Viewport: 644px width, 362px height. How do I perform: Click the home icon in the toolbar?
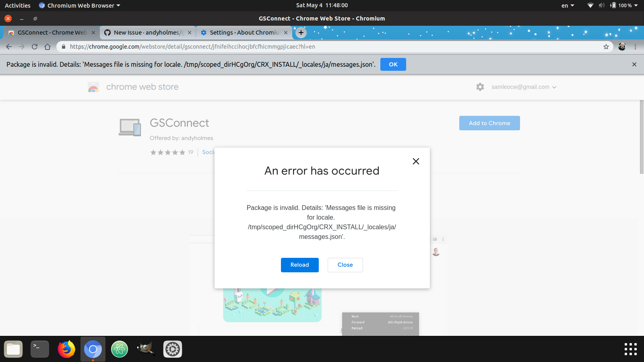click(x=47, y=47)
